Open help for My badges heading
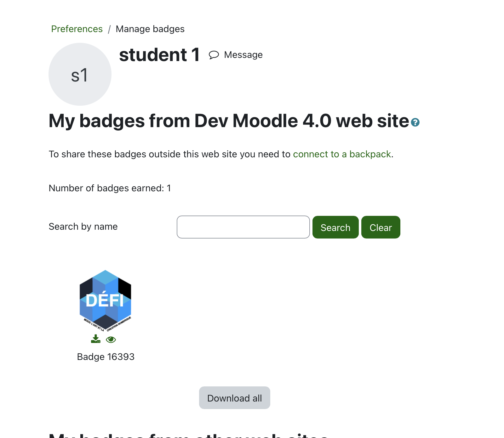504x438 pixels. pyautogui.click(x=415, y=122)
